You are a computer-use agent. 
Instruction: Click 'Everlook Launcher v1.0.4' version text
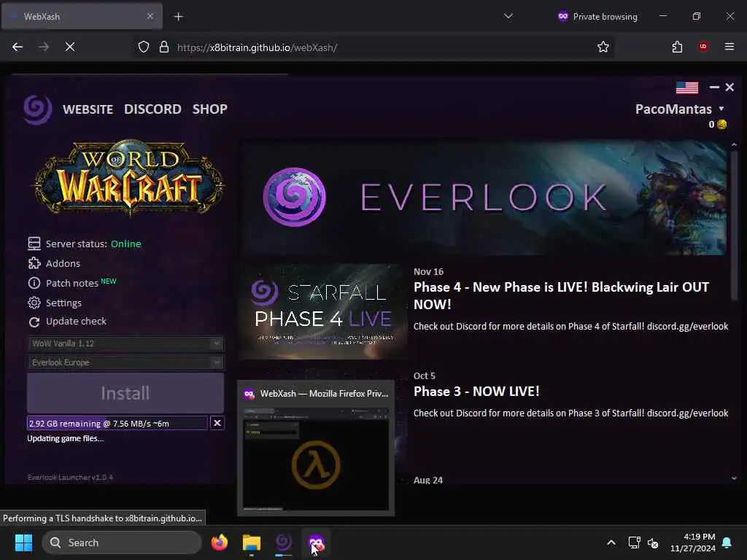coord(70,477)
